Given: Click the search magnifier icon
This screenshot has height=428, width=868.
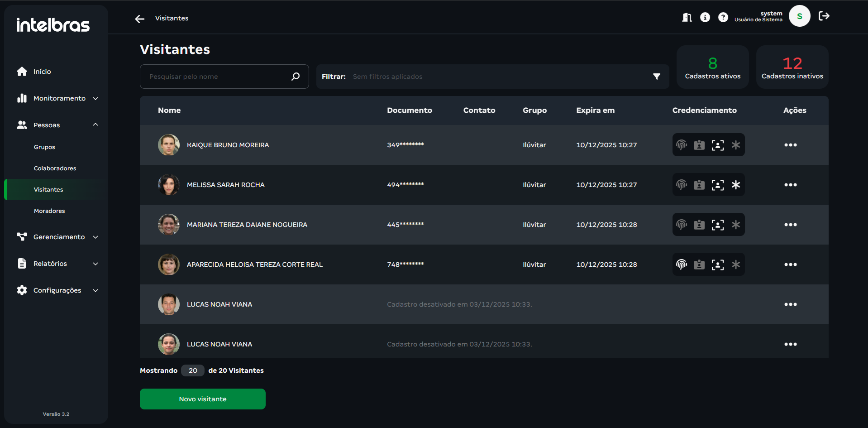Looking at the screenshot, I should pyautogui.click(x=296, y=77).
